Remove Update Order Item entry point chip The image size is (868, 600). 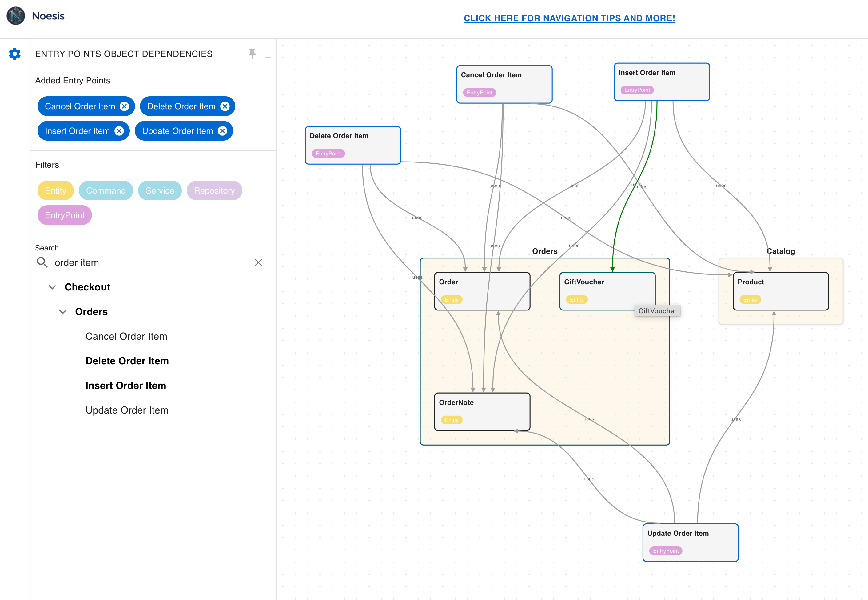(222, 131)
